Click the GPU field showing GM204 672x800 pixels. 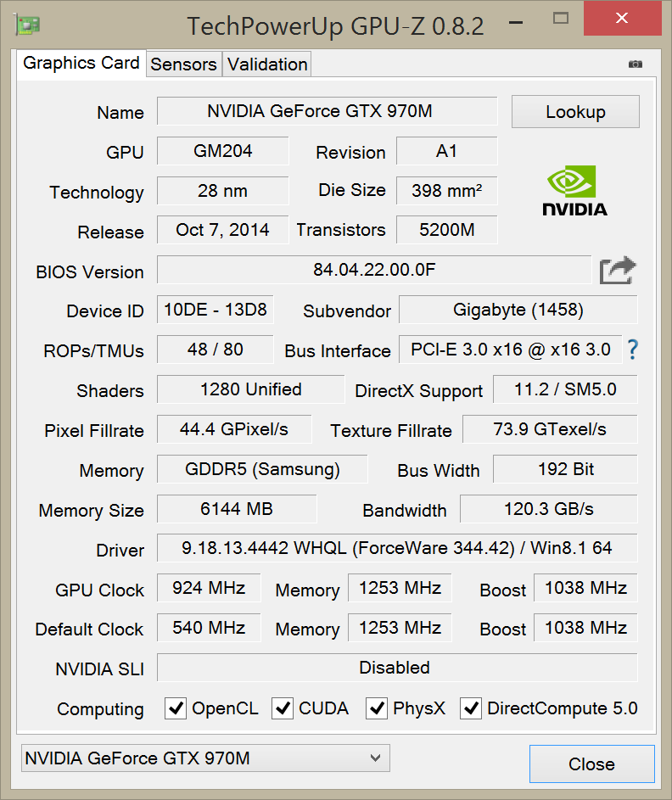223,151
